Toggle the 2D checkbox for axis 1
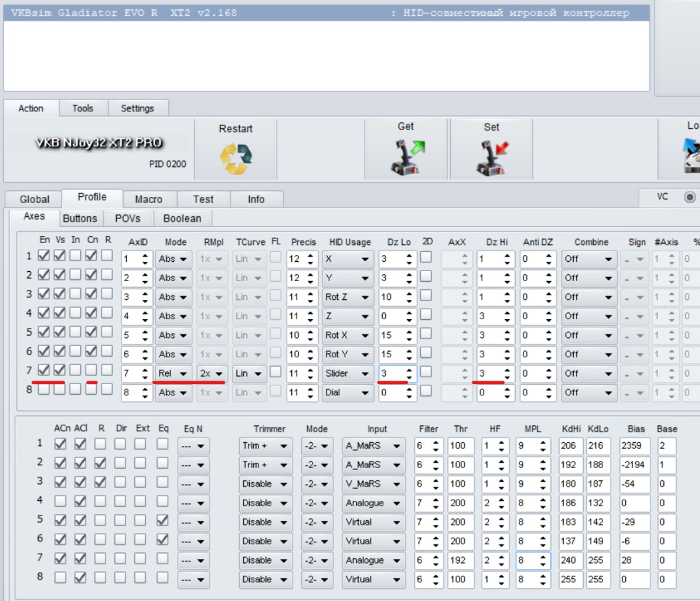 (x=426, y=257)
